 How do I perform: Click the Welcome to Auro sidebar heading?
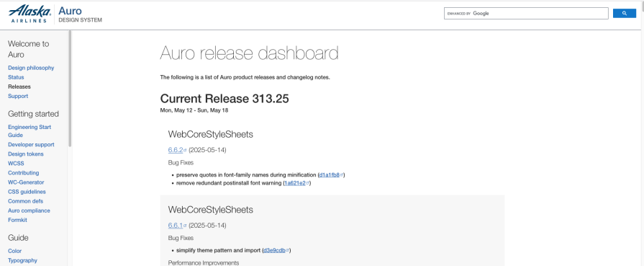pyautogui.click(x=28, y=49)
